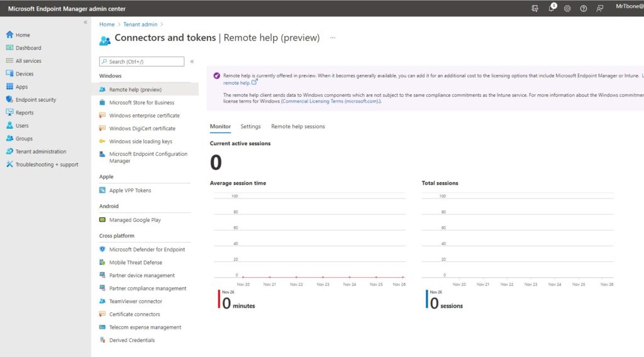Click the Search (Ctrl+/) input field

[x=142, y=62]
